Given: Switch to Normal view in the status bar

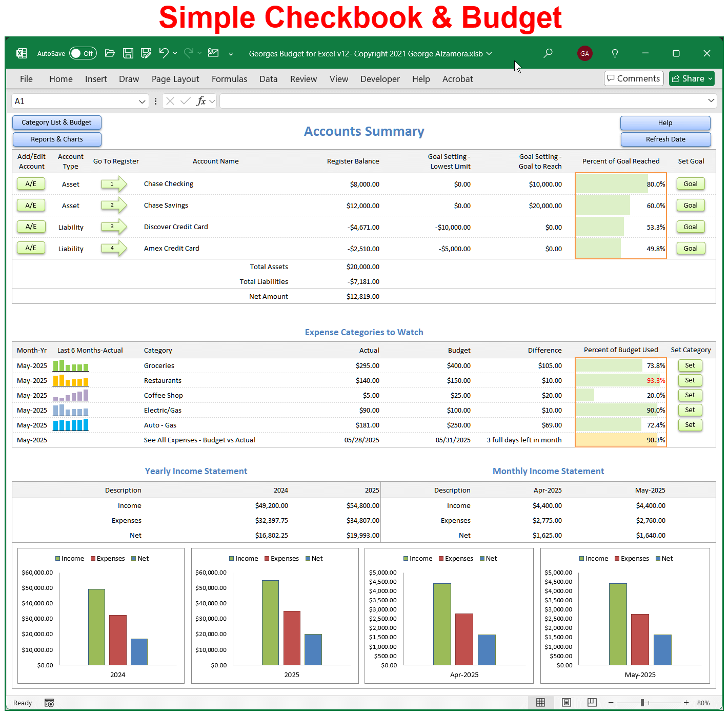Looking at the screenshot, I should click(540, 702).
